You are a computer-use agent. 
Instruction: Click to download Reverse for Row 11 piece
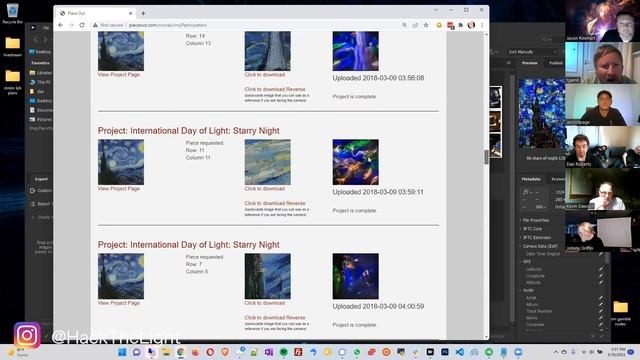coord(275,203)
